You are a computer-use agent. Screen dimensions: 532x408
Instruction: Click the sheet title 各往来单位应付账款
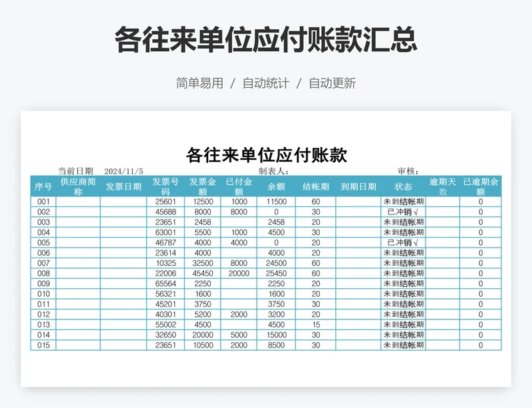point(267,155)
